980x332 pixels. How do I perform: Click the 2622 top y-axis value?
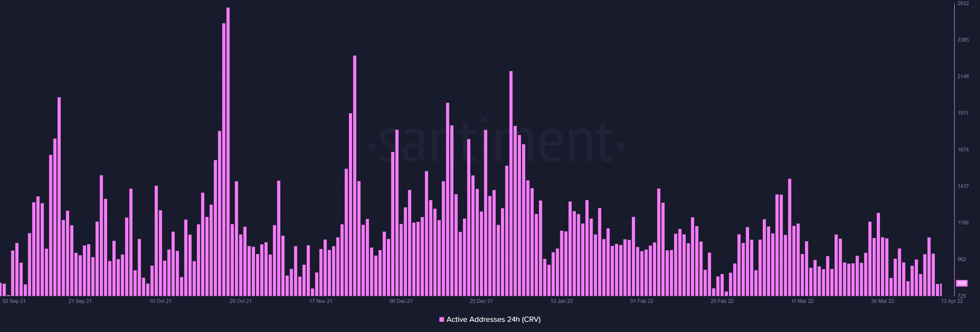point(963,3)
